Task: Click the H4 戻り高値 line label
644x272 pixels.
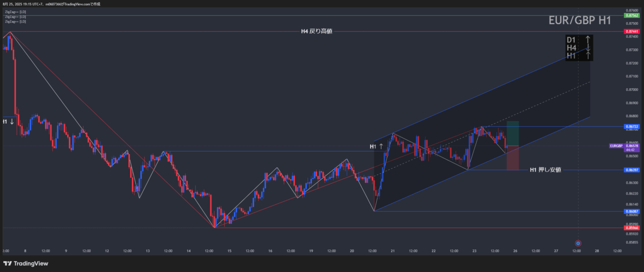Action: [x=316, y=31]
